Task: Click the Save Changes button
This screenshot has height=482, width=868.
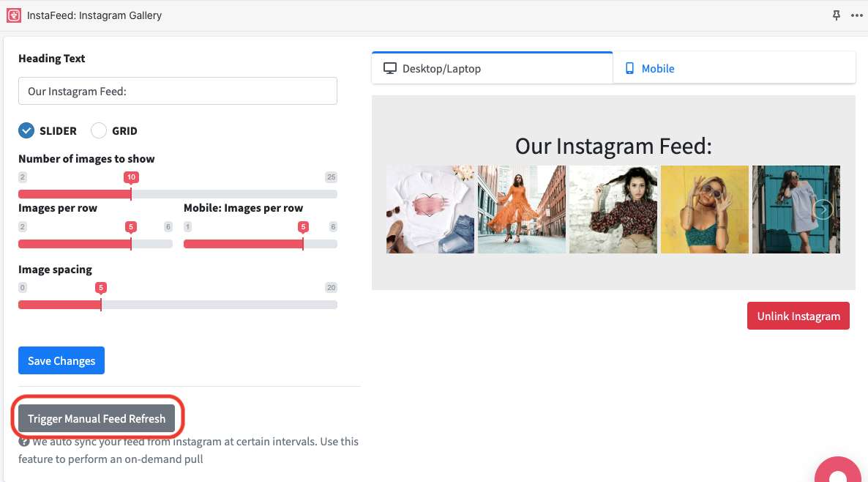Action: [61, 360]
